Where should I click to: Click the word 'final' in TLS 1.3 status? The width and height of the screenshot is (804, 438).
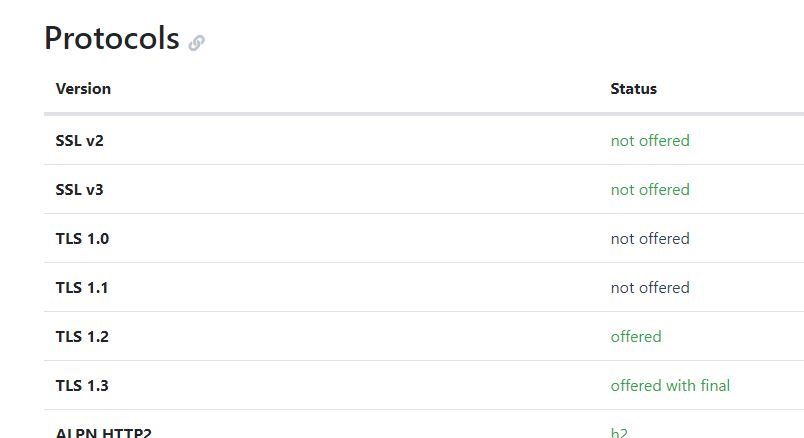tap(714, 385)
